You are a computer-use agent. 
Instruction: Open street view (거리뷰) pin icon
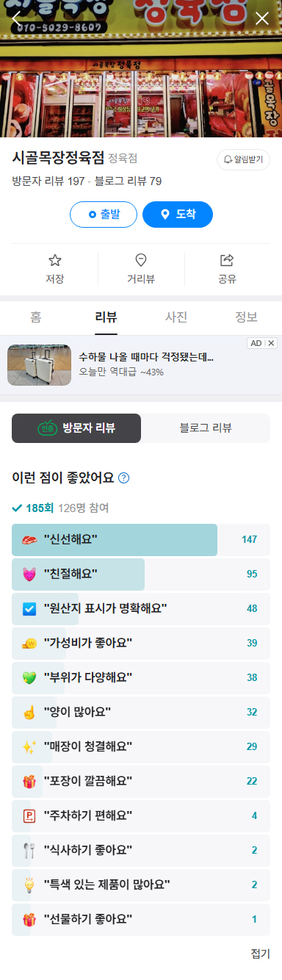[141, 260]
